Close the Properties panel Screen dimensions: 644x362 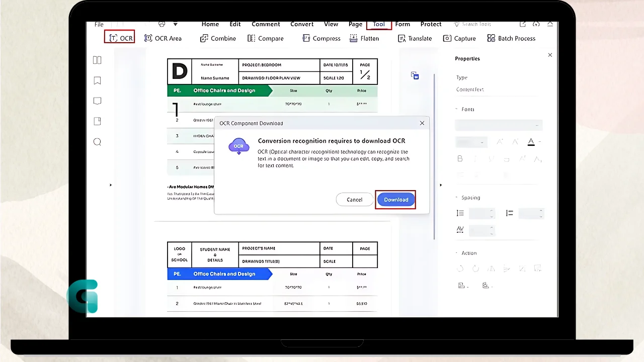550,55
